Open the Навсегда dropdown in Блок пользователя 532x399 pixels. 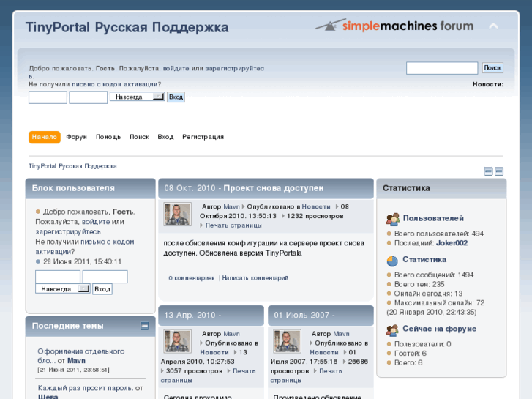(63, 289)
